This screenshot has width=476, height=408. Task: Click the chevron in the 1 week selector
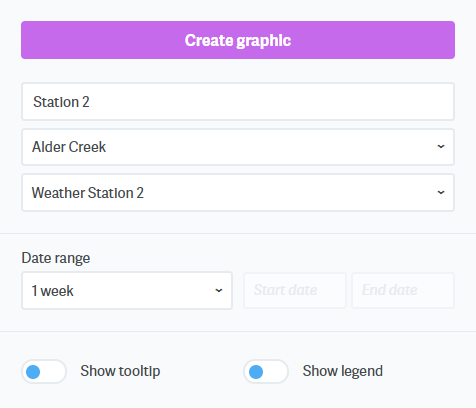219,290
